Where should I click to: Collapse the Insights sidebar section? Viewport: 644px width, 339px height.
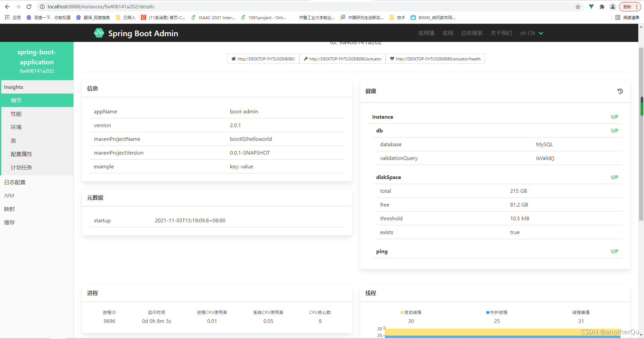(37, 87)
